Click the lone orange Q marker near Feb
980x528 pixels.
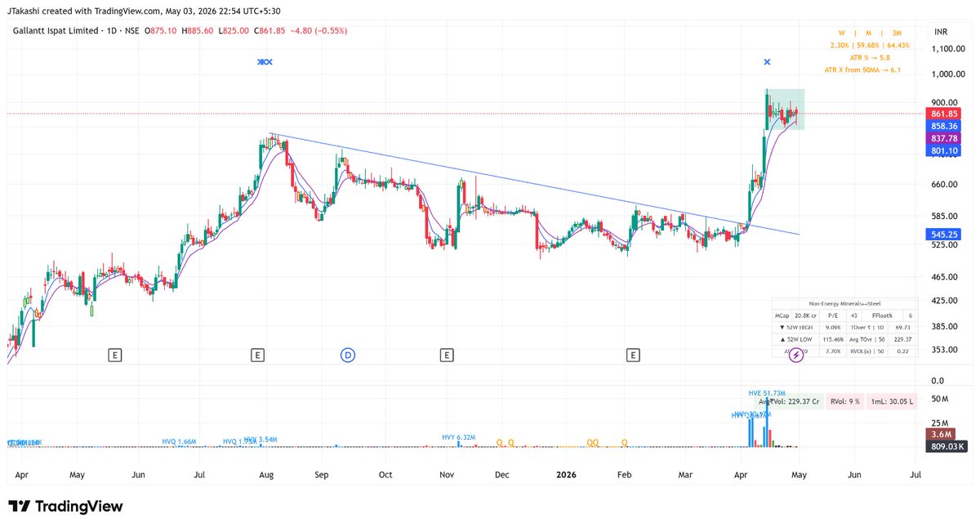click(x=625, y=442)
